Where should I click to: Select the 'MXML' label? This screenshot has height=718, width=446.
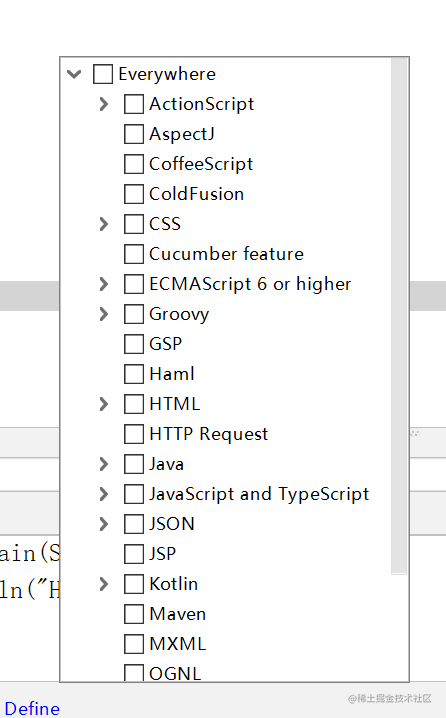178,644
